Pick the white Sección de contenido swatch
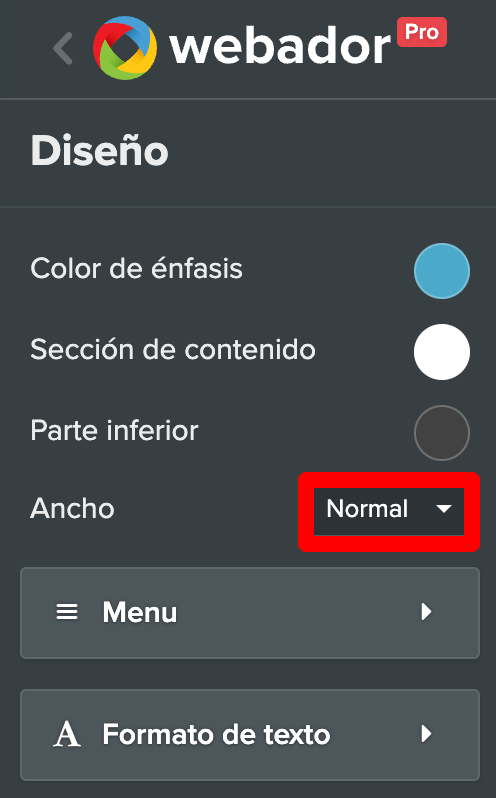This screenshot has height=798, width=496. (442, 352)
